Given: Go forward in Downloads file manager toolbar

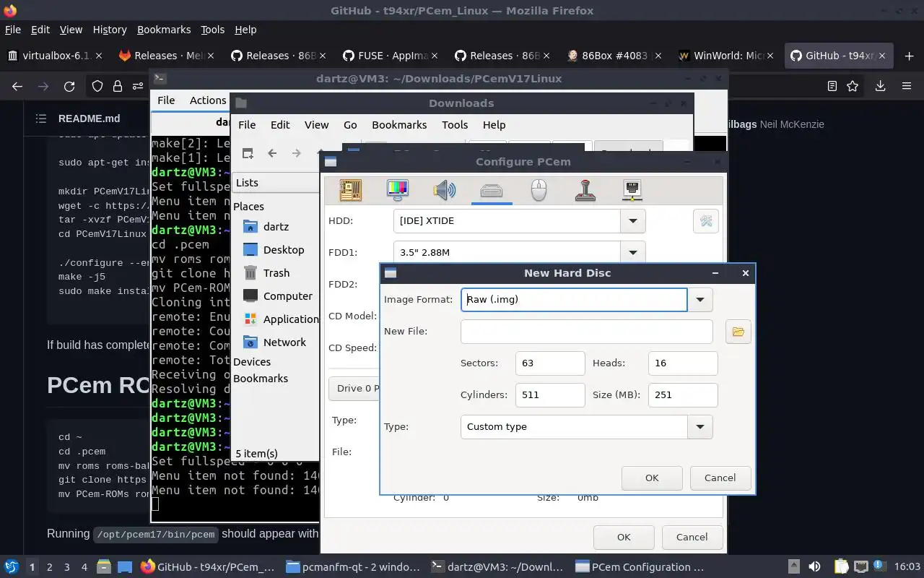Looking at the screenshot, I should [x=297, y=153].
